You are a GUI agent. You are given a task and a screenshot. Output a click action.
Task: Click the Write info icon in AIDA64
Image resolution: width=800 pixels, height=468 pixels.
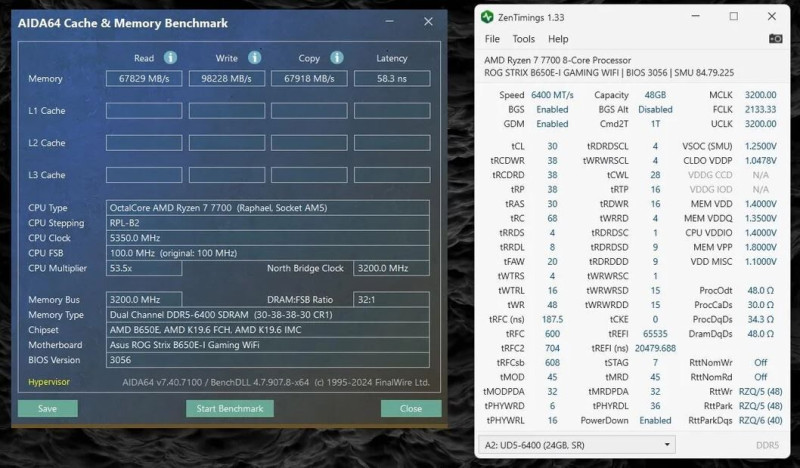[255, 58]
